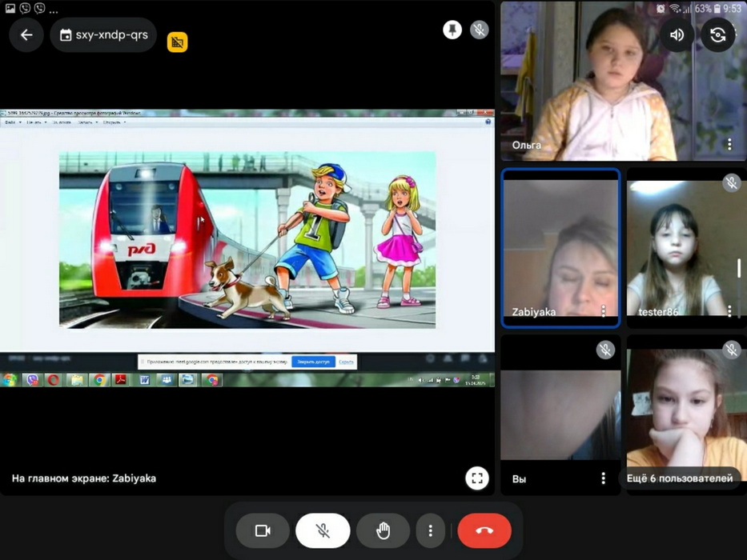Unpin the main screen with the pin icon
Image resolution: width=747 pixels, height=560 pixels.
pyautogui.click(x=452, y=30)
